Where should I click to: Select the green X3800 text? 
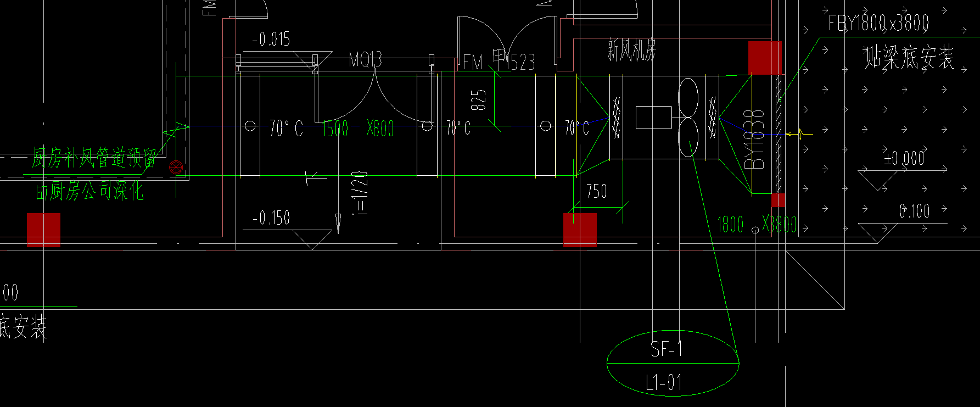point(780,225)
